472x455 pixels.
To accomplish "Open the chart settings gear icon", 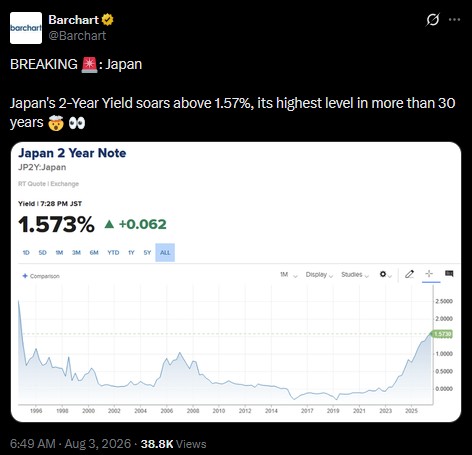I will pos(386,274).
